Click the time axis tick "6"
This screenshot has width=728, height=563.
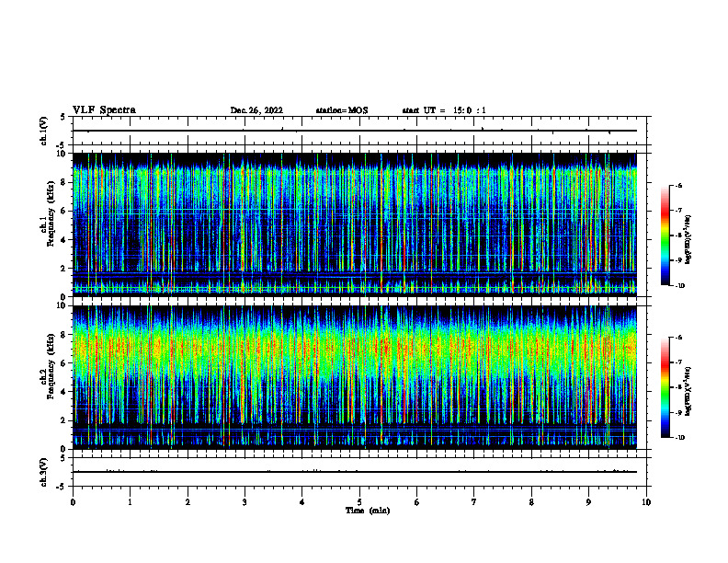pos(417,502)
